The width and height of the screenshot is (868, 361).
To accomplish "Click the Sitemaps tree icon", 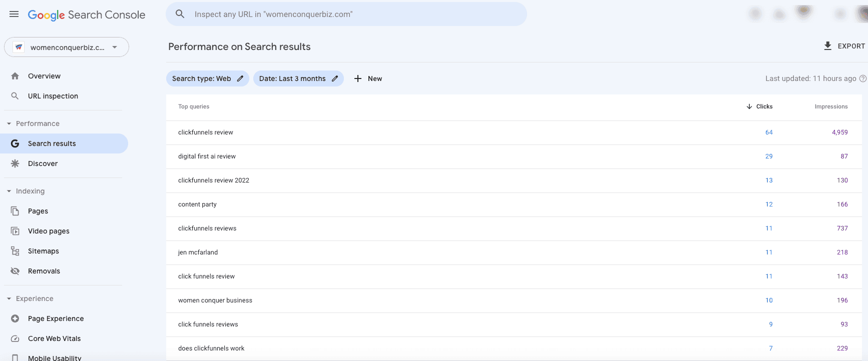I will click(15, 251).
